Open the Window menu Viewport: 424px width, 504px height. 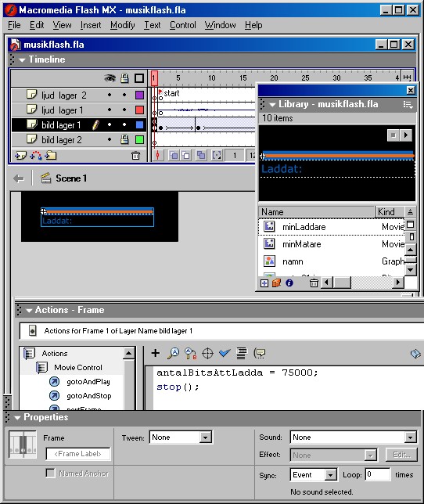point(221,25)
